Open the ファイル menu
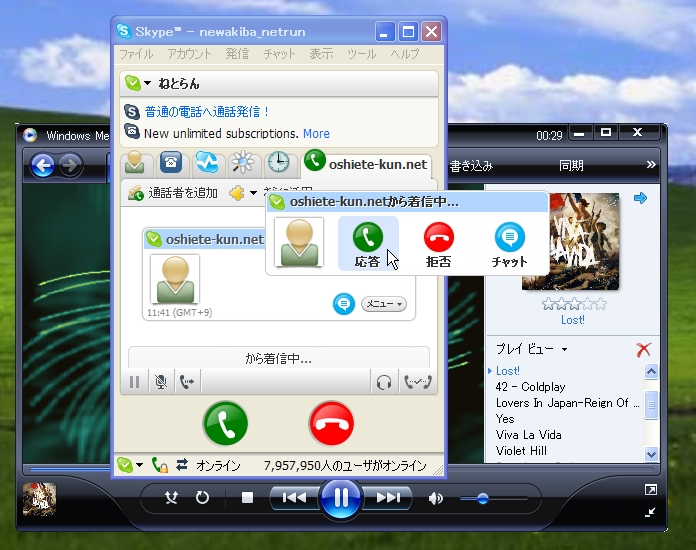This screenshot has width=696, height=550. pos(136,54)
